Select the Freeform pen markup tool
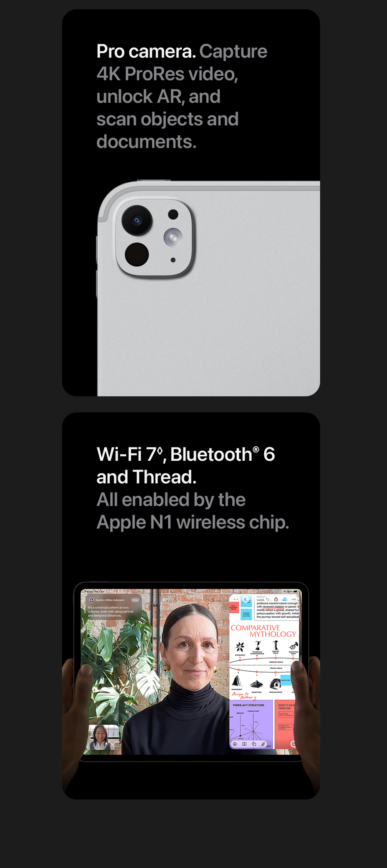This screenshot has height=868, width=387. click(235, 744)
